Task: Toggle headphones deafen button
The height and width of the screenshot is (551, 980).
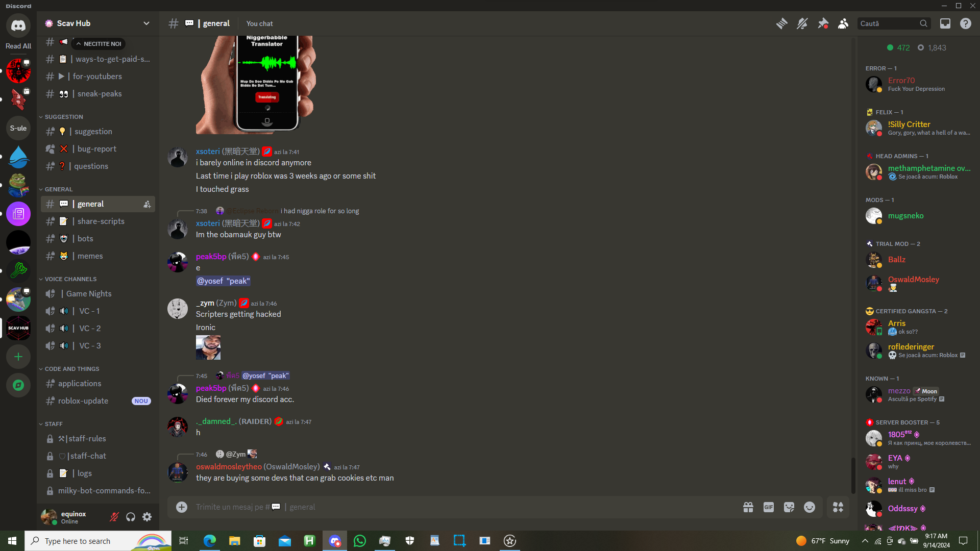Action: coord(131,517)
